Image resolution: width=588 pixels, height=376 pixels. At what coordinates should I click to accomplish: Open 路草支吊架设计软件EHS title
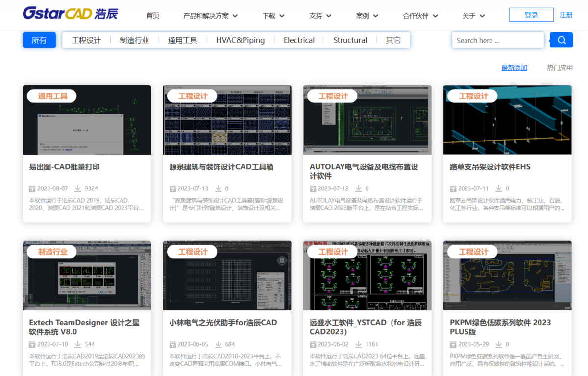click(490, 167)
